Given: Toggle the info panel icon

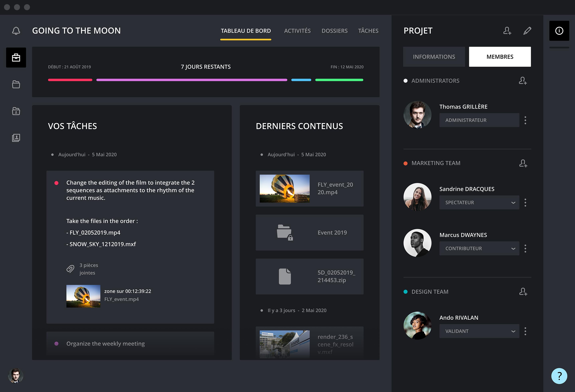Looking at the screenshot, I should (x=559, y=31).
